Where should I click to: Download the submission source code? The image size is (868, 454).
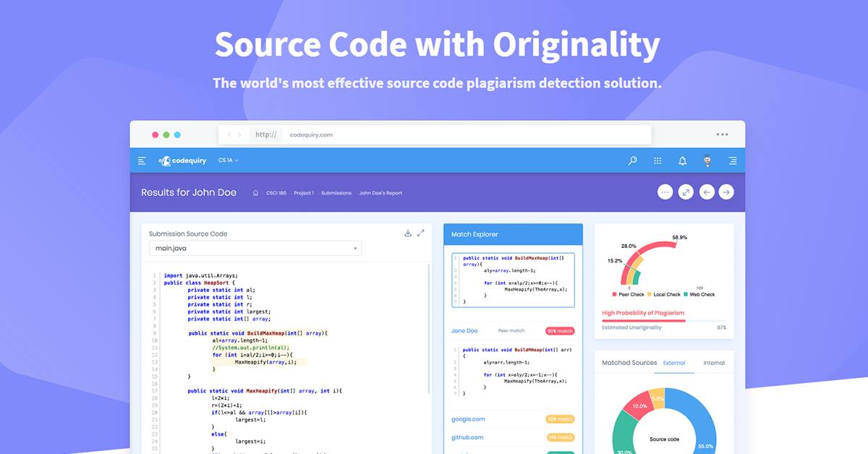tap(407, 233)
